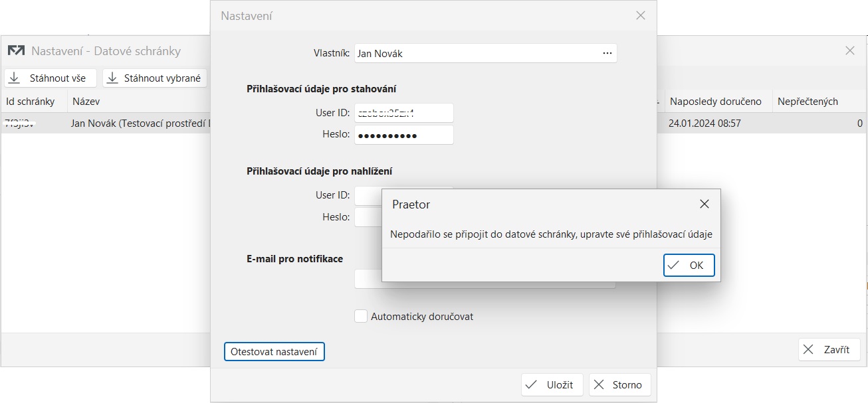Click the download Heslo password field
This screenshot has width=868, height=403.
click(403, 135)
